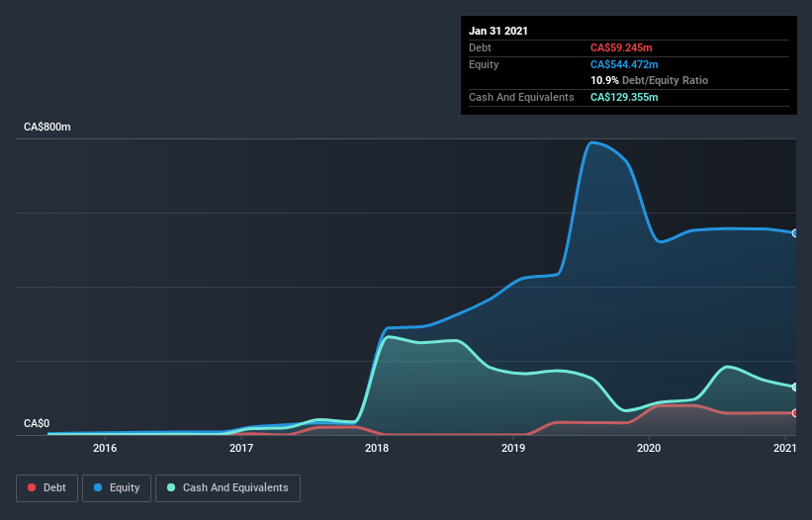Image resolution: width=812 pixels, height=520 pixels.
Task: Click the 2021 x-axis label
Action: 784,448
